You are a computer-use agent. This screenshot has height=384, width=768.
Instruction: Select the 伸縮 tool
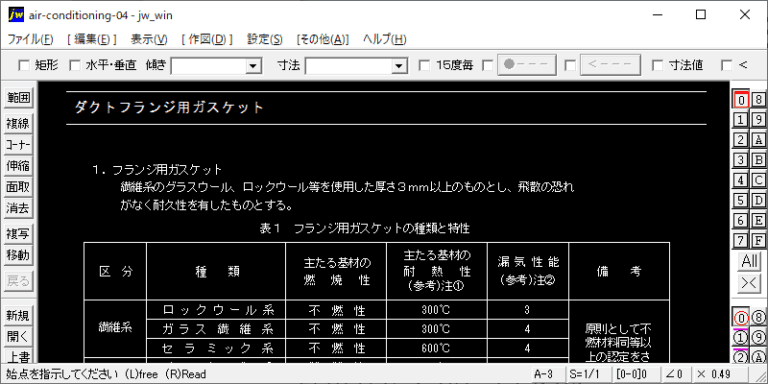18,166
